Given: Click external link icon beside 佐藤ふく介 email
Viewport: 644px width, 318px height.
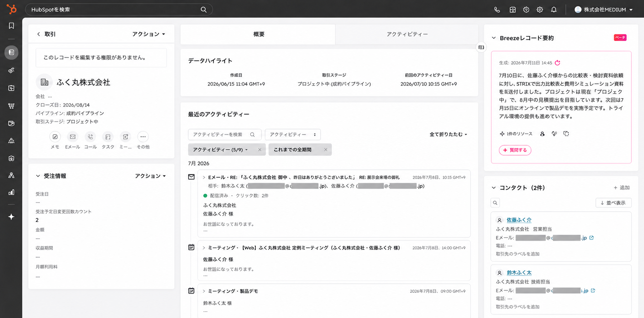Looking at the screenshot, I should [x=591, y=238].
